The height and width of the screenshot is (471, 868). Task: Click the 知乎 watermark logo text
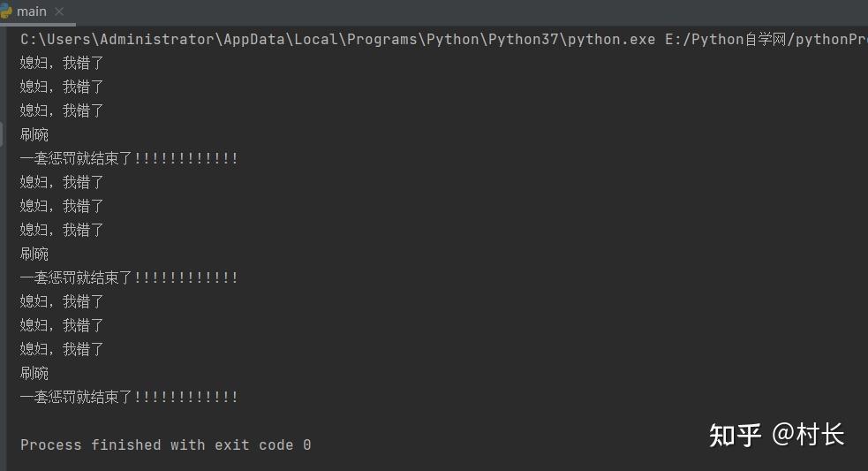pyautogui.click(x=736, y=435)
